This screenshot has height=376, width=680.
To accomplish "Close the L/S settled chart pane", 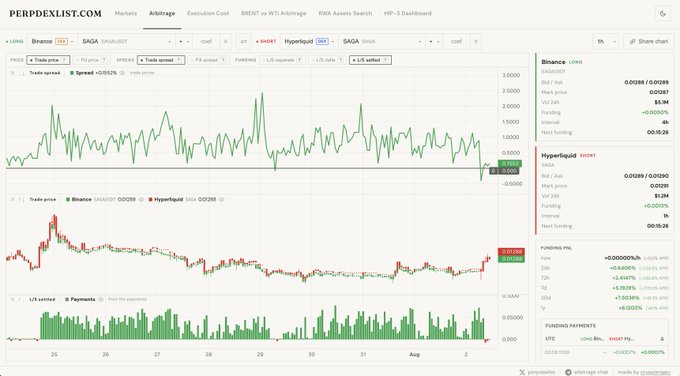I will 13,299.
